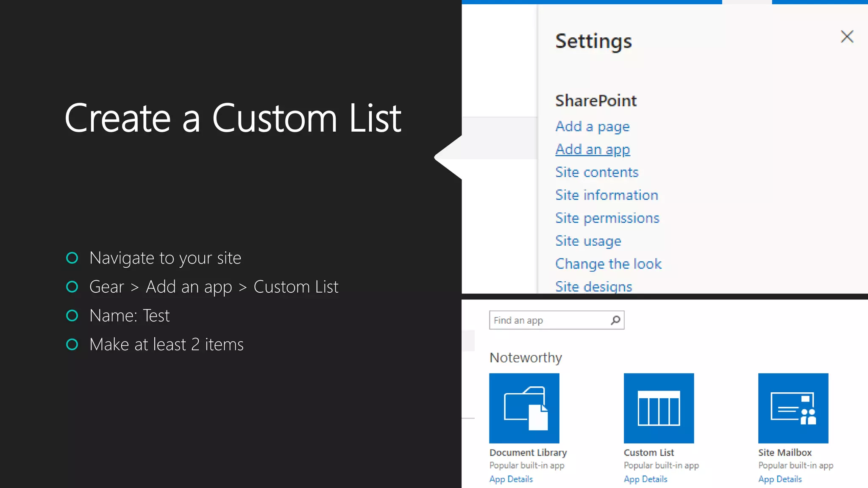Viewport: 868px width, 488px height.
Task: View Site usage link
Action: (588, 241)
